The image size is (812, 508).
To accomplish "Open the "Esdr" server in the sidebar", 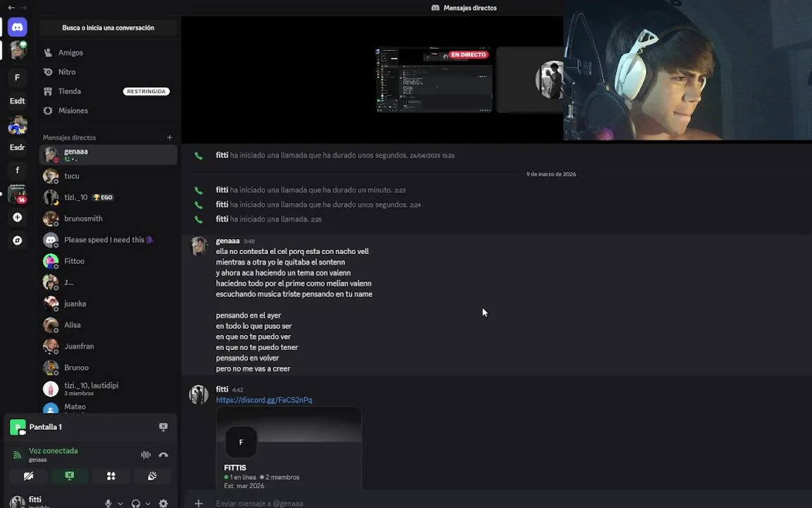I will [x=17, y=147].
